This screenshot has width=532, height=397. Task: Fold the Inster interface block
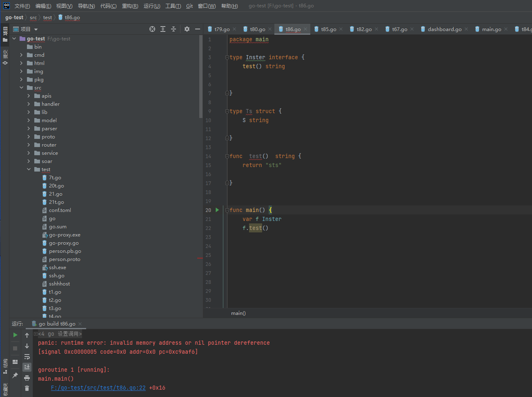(227, 58)
